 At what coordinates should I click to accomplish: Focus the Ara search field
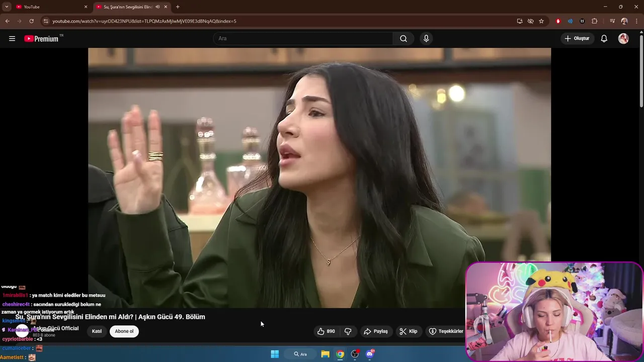pyautogui.click(x=303, y=39)
